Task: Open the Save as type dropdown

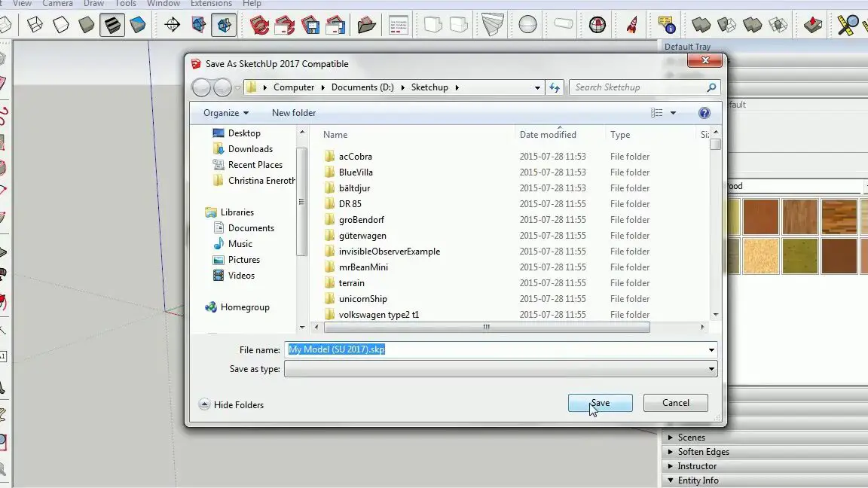Action: coord(711,369)
